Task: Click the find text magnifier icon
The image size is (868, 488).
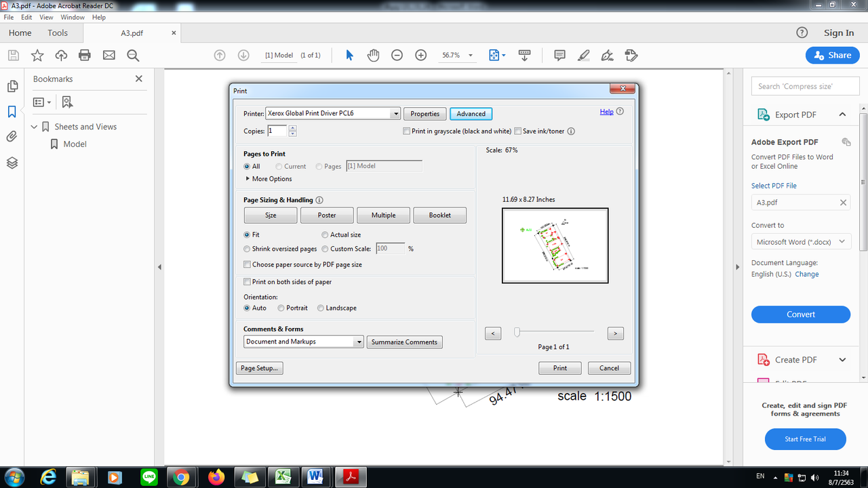Action: coord(133,56)
